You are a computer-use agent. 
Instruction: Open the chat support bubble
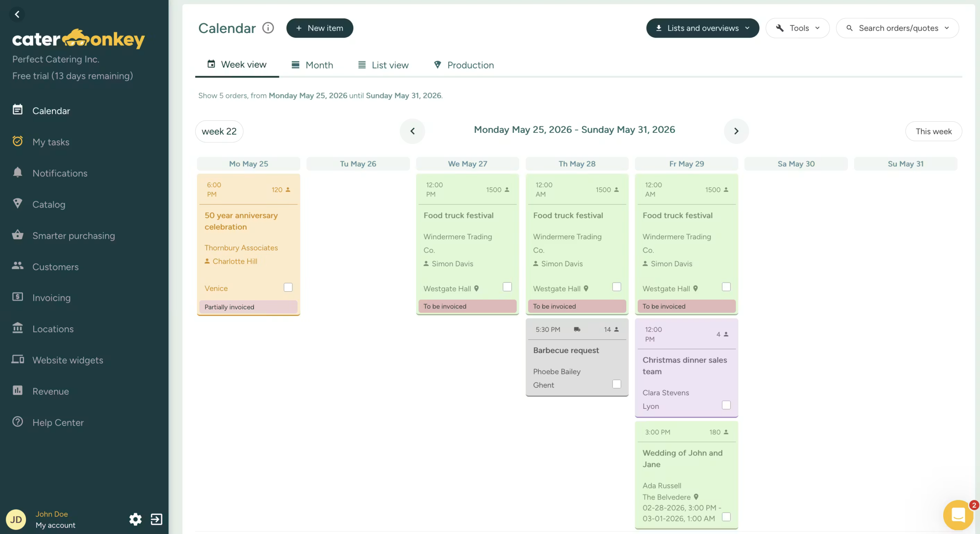(958, 515)
